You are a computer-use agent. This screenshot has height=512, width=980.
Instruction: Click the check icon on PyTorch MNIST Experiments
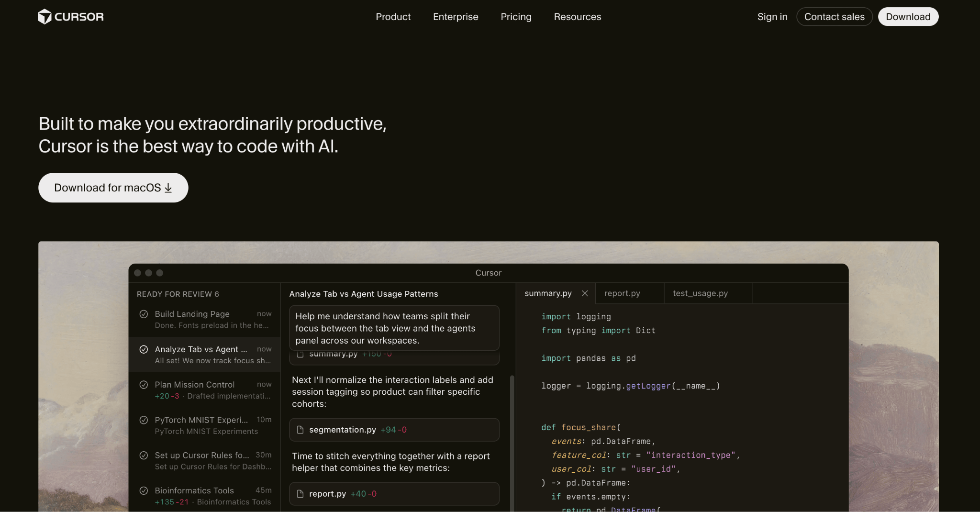pos(144,420)
